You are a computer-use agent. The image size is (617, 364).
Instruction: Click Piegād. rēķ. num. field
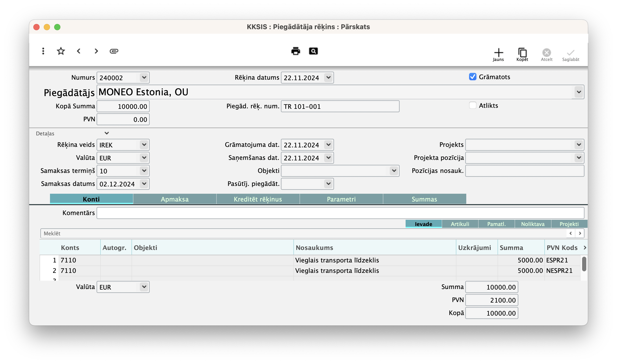(x=340, y=106)
